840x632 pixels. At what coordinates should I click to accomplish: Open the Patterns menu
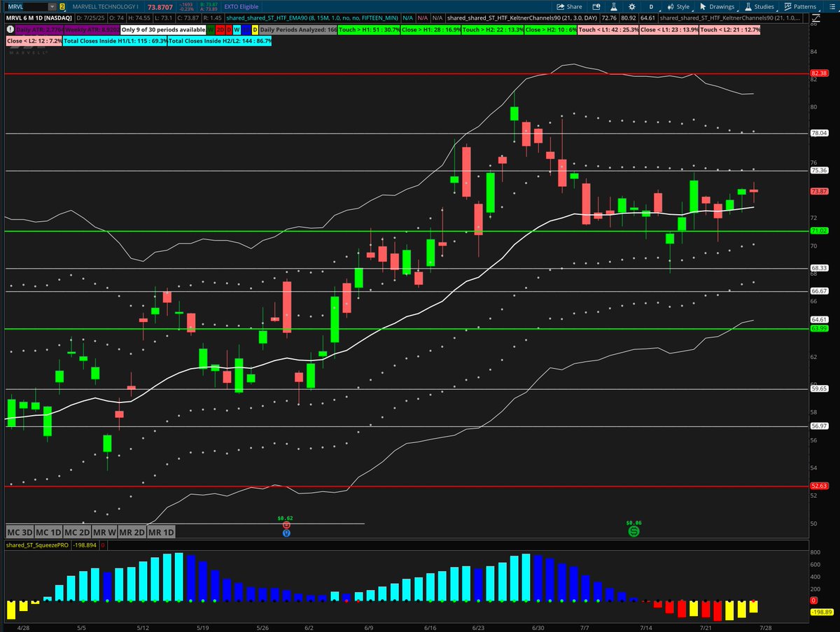tap(800, 6)
